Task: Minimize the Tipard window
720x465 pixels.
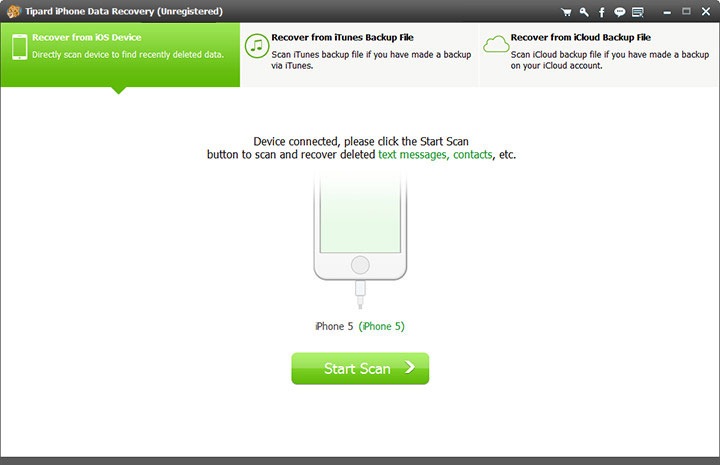Action: pos(667,12)
